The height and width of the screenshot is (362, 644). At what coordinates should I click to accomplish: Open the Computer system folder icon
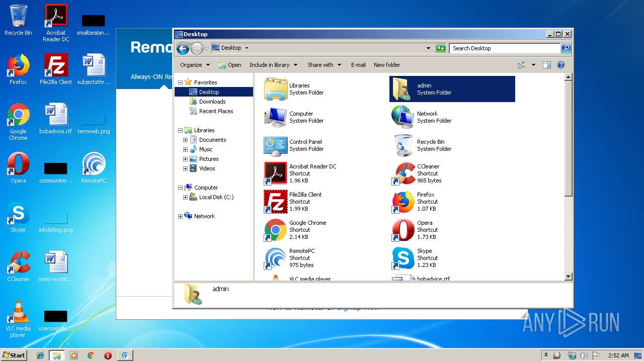tap(275, 117)
